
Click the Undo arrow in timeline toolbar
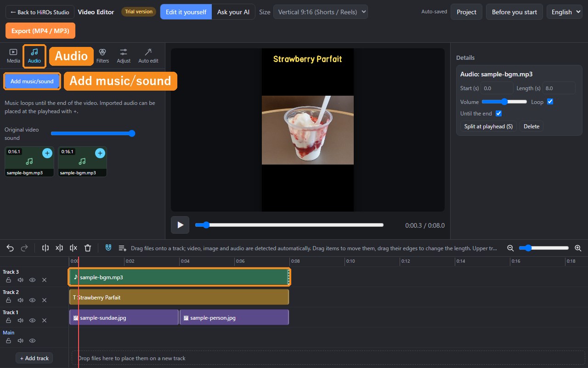10,248
